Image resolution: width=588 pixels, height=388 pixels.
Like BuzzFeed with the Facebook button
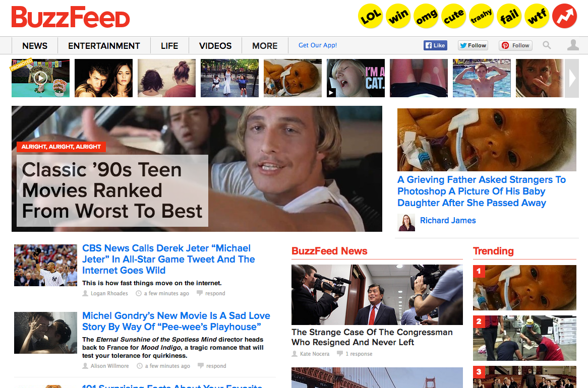point(435,45)
